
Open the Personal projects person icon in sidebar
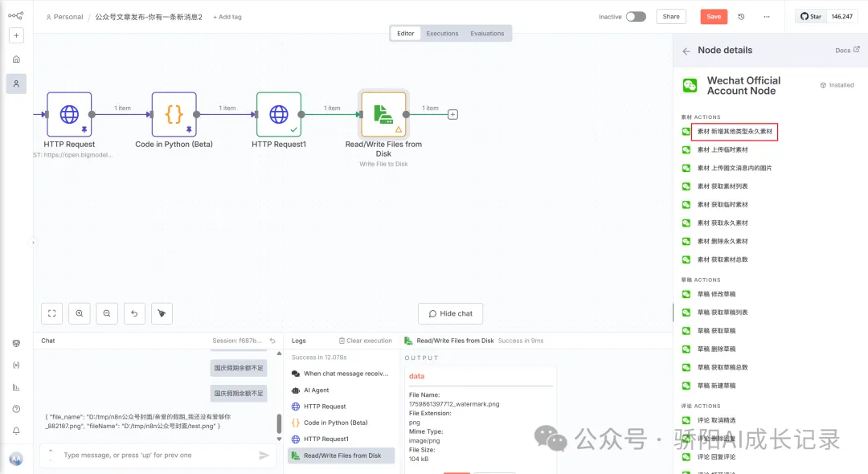point(16,84)
